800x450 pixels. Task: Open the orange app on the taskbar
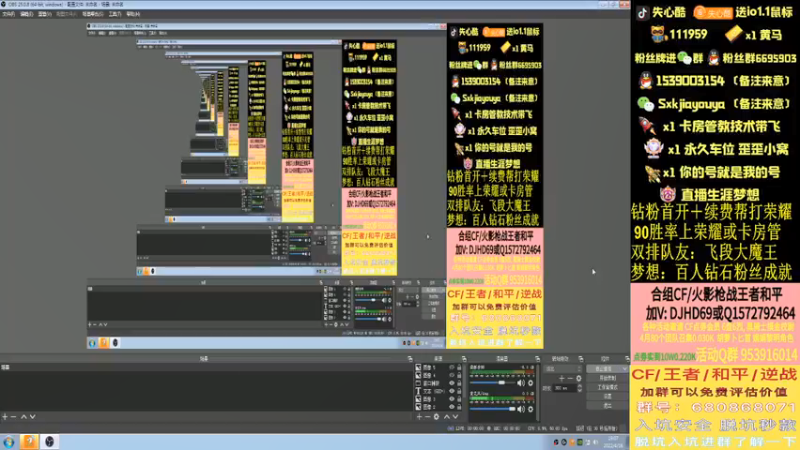tap(29, 442)
